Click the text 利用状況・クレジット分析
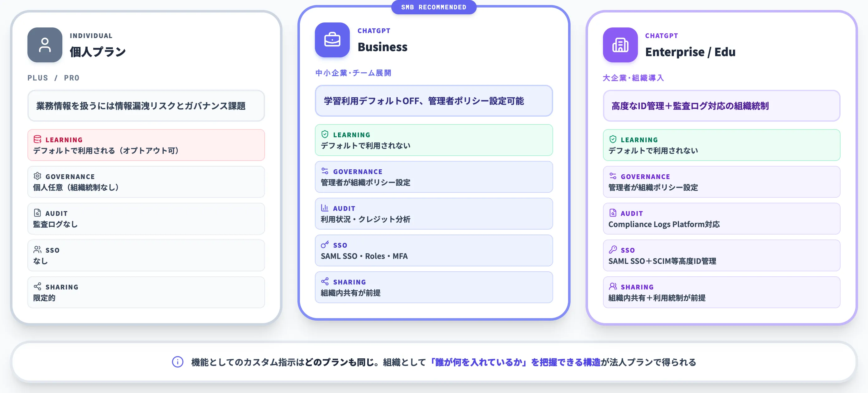The height and width of the screenshot is (393, 868). [x=365, y=219]
